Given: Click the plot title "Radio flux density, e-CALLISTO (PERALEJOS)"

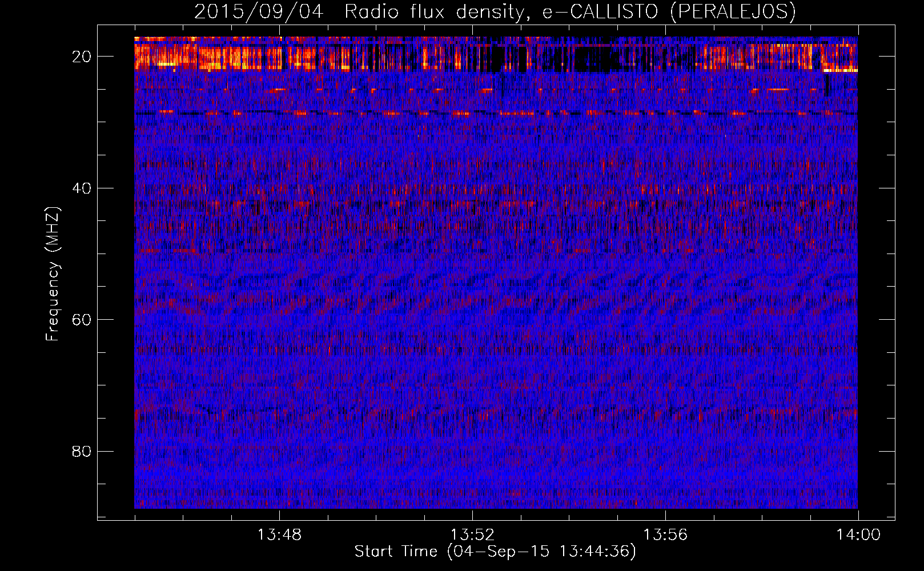Looking at the screenshot, I should [x=570, y=11].
